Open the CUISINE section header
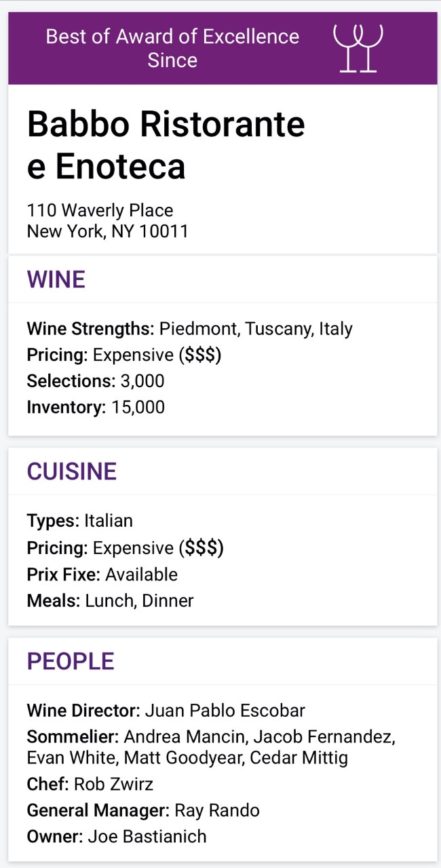 tap(72, 471)
